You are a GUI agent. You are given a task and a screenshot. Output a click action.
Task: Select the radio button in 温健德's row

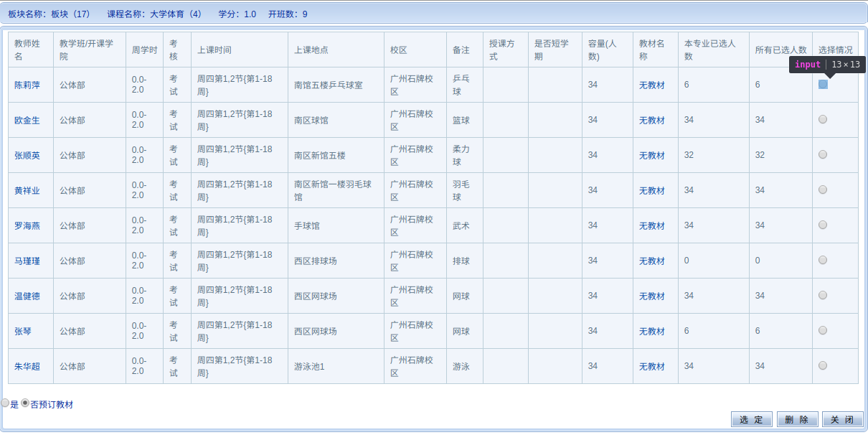tap(823, 295)
